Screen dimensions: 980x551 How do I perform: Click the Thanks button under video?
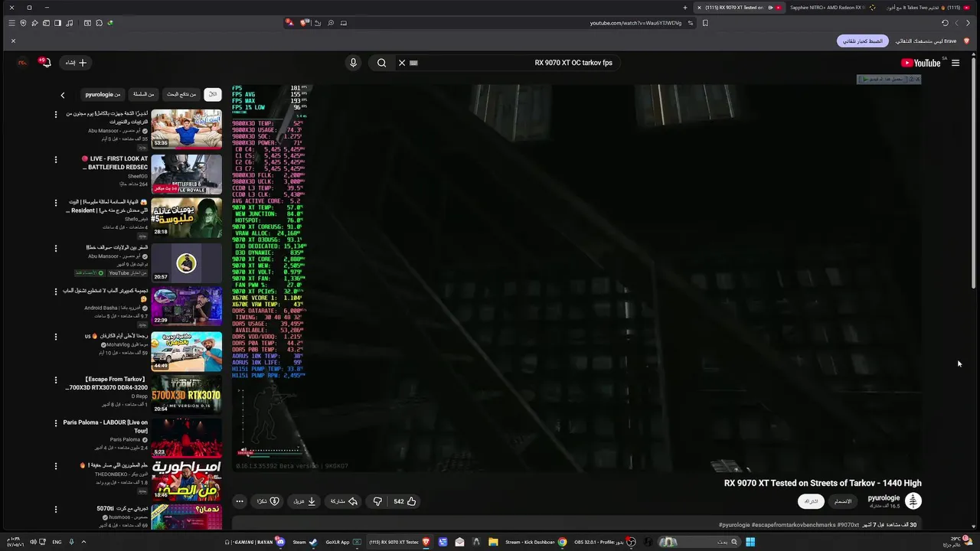pyautogui.click(x=268, y=501)
